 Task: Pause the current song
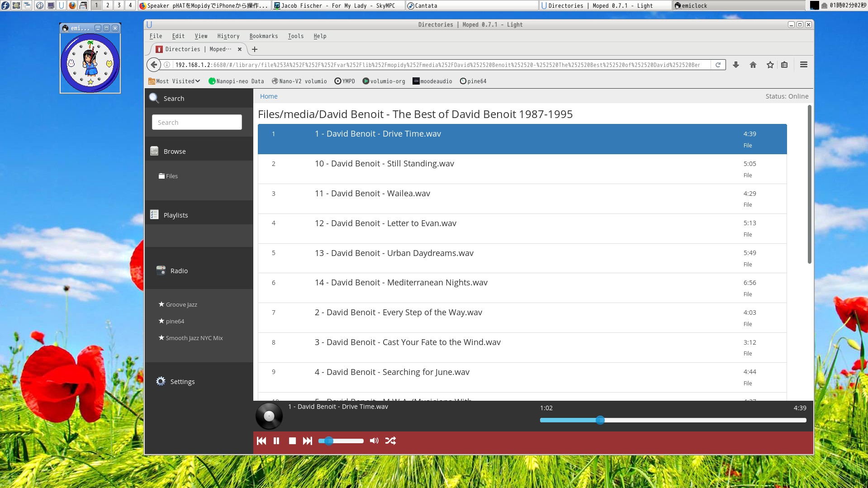[x=276, y=441]
